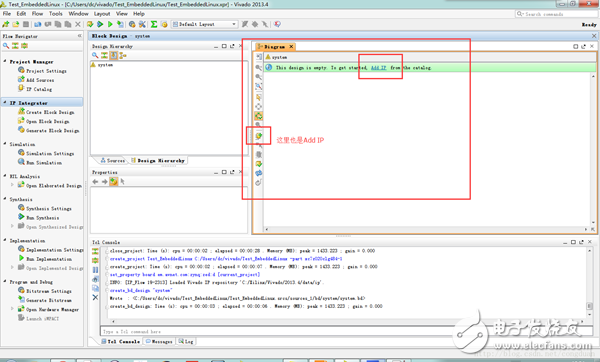600x362 pixels.
Task: Click the Run Synthesis icon in main toolbar
Action: click(x=100, y=24)
